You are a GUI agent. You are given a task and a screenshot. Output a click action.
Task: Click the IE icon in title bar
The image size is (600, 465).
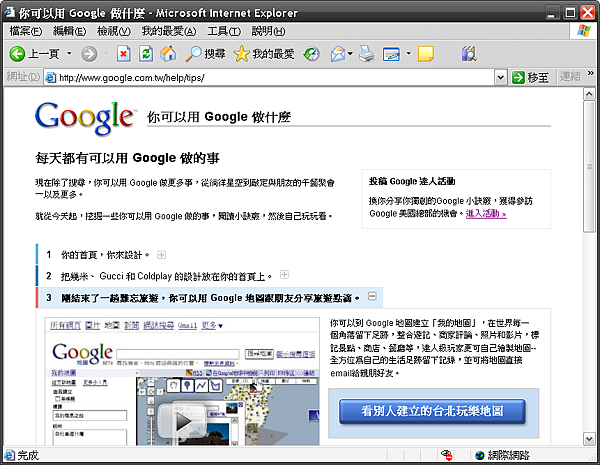pyautogui.click(x=9, y=12)
